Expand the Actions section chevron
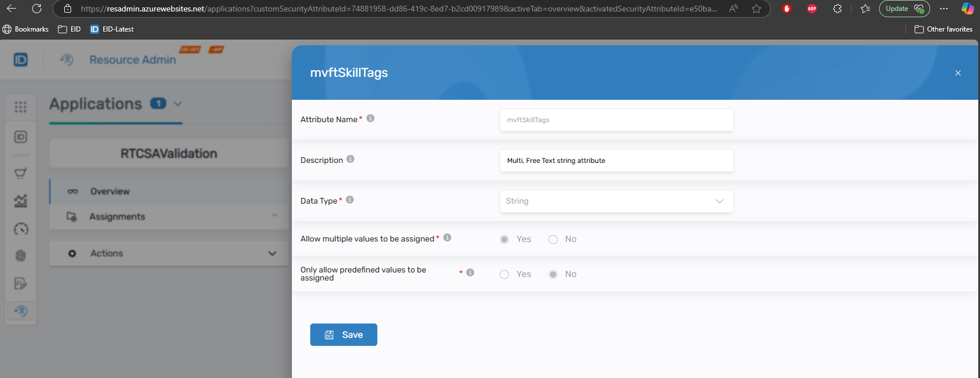 tap(272, 254)
